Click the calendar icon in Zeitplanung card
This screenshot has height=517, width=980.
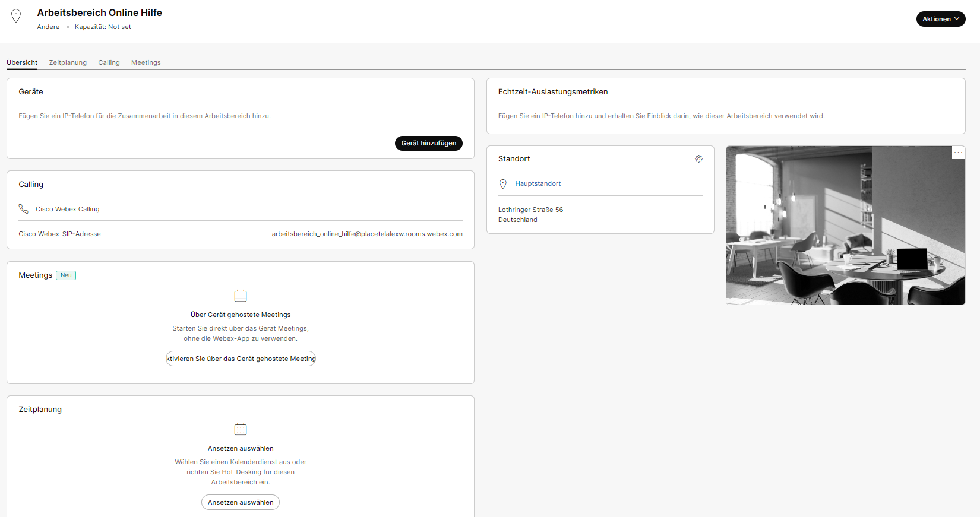[241, 429]
